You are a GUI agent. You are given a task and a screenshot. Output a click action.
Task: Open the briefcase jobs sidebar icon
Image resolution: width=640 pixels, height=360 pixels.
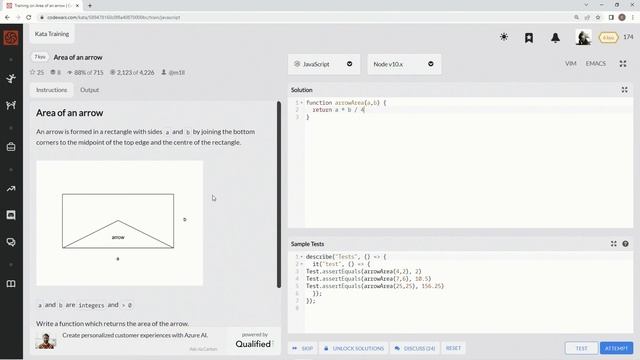[11, 147]
